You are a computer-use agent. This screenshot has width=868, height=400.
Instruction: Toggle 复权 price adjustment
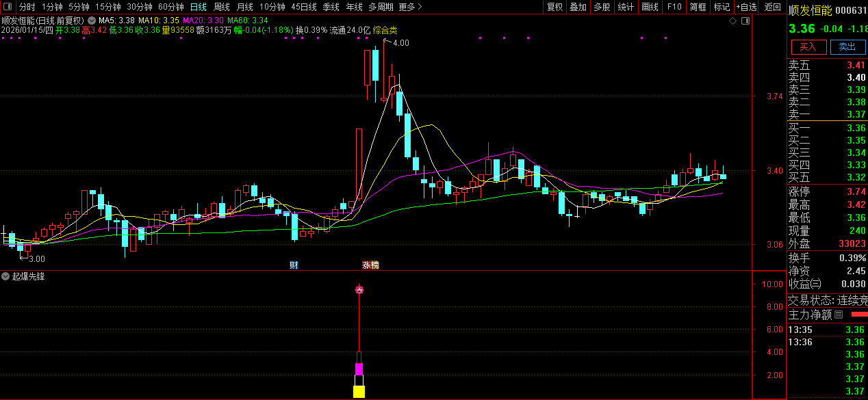pyautogui.click(x=554, y=7)
